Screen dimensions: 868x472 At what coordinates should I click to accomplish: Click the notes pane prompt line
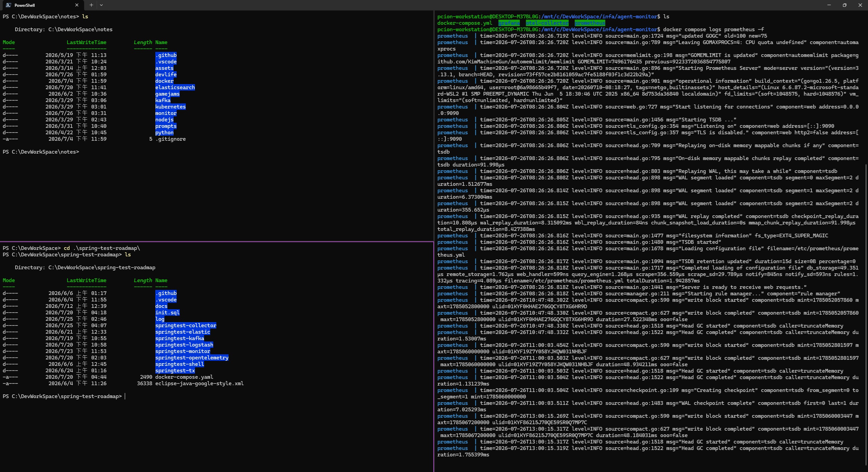(x=41, y=152)
